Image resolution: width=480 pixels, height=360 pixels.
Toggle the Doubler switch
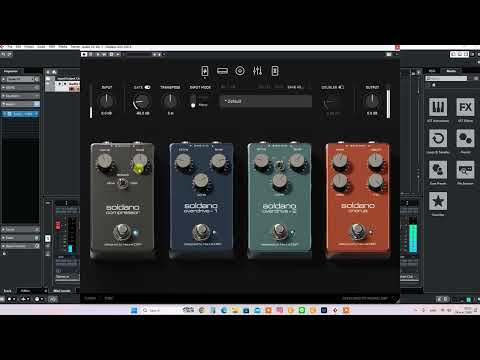[x=341, y=87]
